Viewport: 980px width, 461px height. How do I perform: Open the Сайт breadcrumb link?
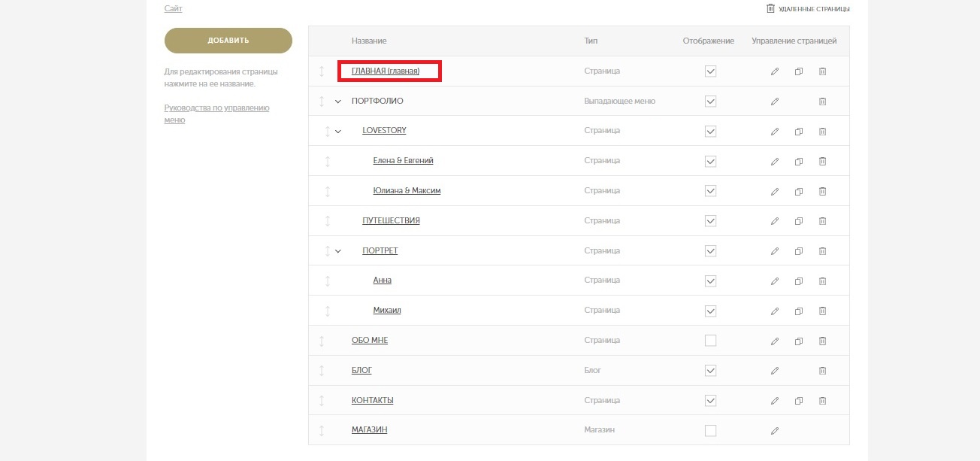pyautogui.click(x=173, y=8)
